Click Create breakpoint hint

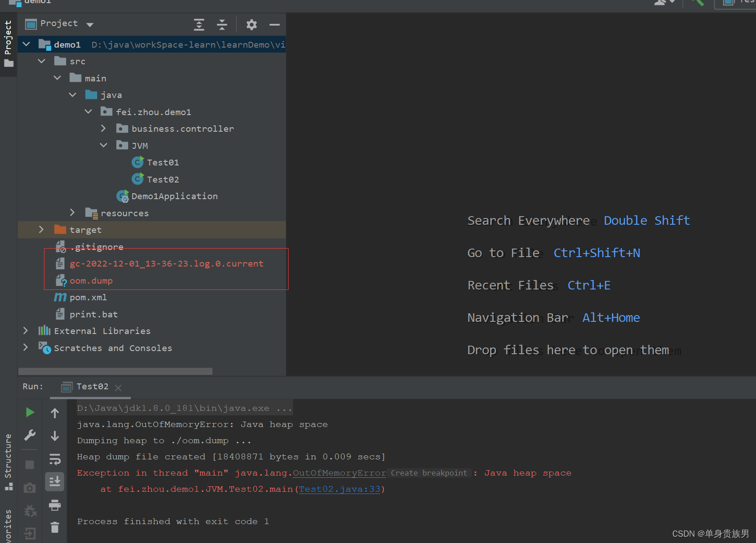(429, 473)
